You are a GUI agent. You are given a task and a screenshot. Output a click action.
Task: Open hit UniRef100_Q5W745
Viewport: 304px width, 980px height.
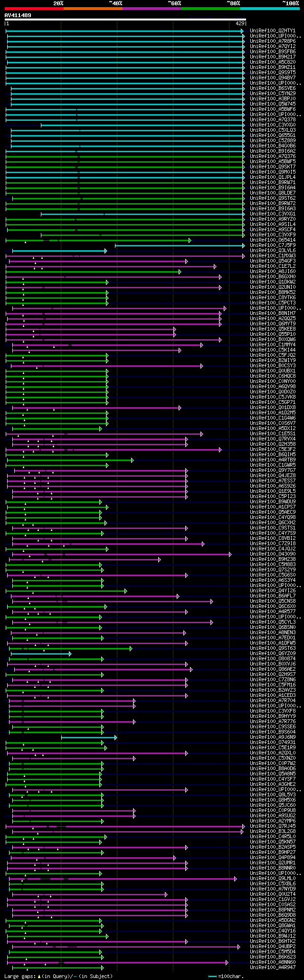coord(273,104)
